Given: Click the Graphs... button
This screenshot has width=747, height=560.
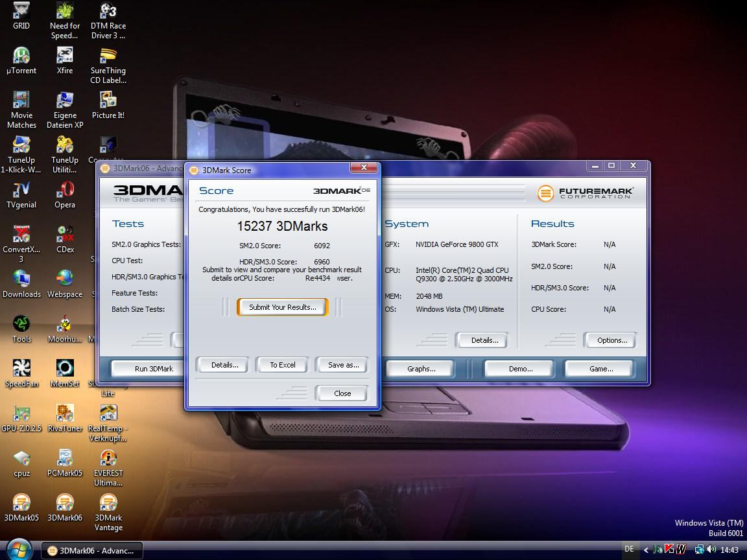Looking at the screenshot, I should [421, 369].
